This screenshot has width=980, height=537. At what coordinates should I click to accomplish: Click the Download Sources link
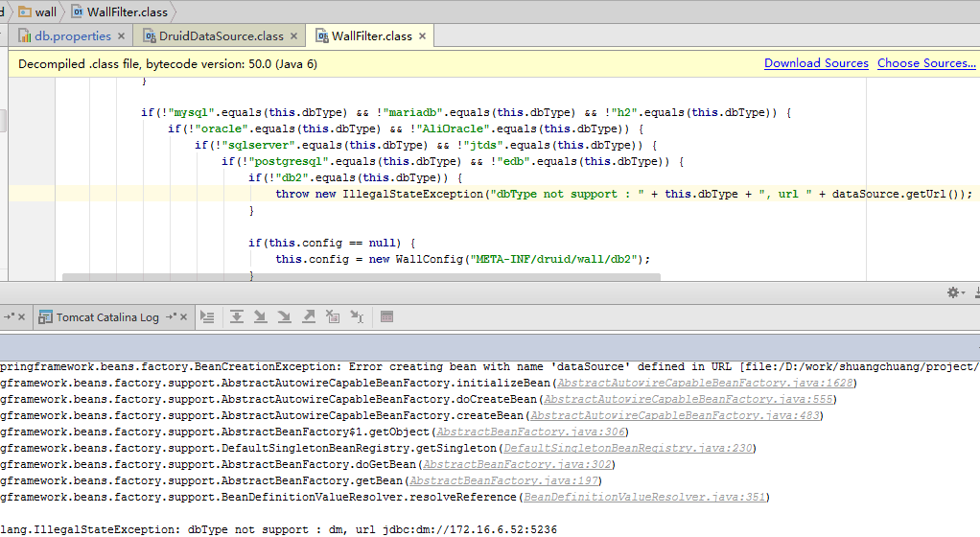816,63
